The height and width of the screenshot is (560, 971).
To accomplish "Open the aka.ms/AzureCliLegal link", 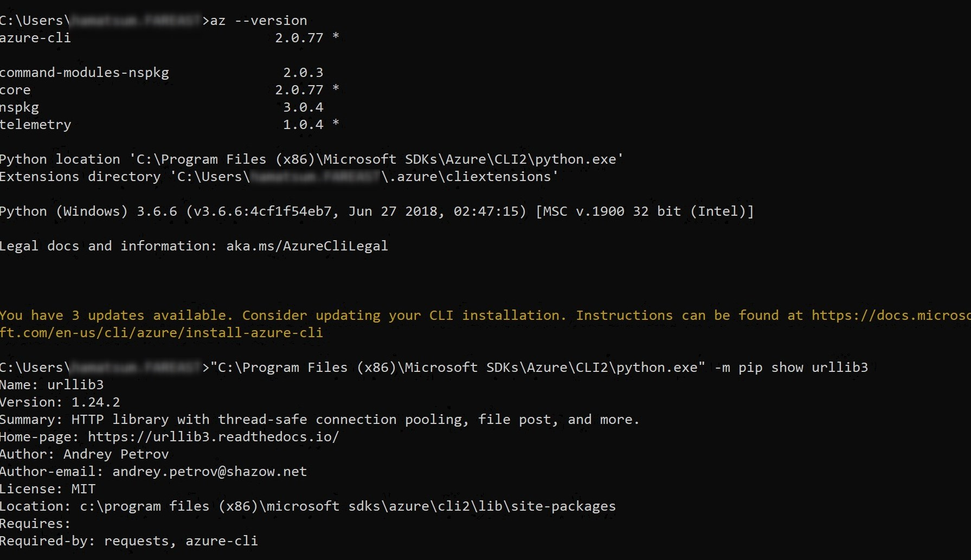I will 307,246.
